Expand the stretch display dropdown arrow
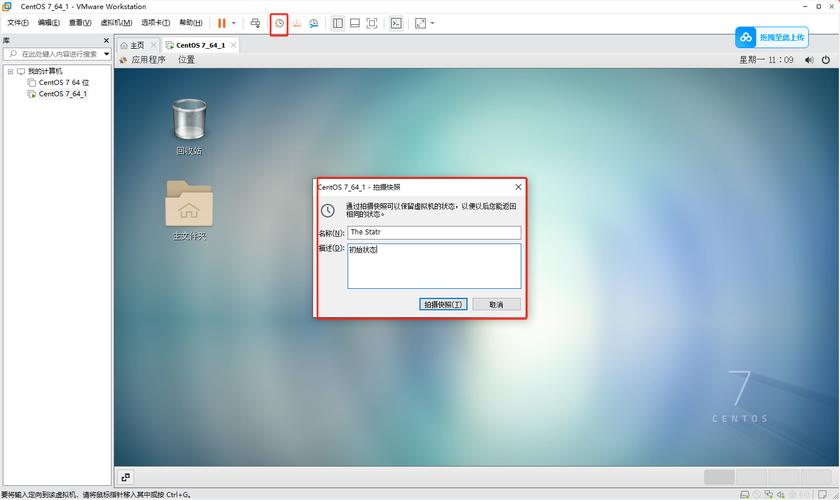840x500 pixels. (x=432, y=23)
